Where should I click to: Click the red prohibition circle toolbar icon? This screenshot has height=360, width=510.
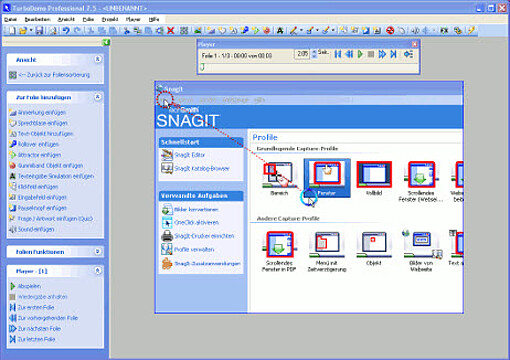click(390, 31)
